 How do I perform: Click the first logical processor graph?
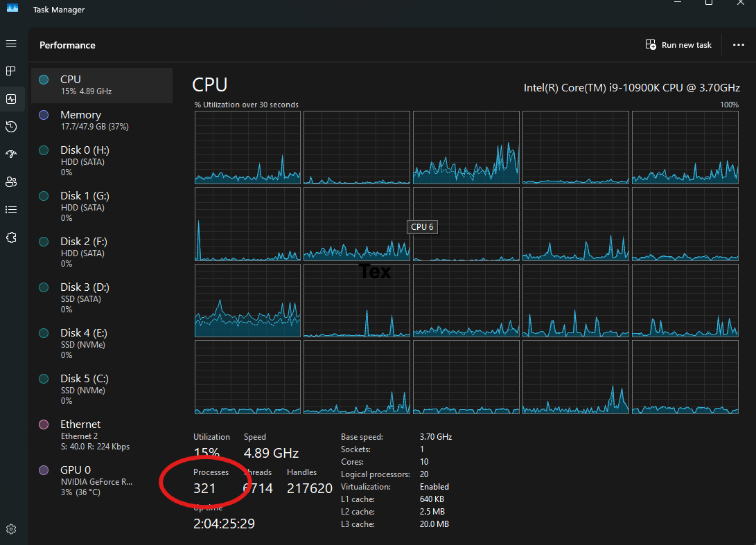pos(247,147)
